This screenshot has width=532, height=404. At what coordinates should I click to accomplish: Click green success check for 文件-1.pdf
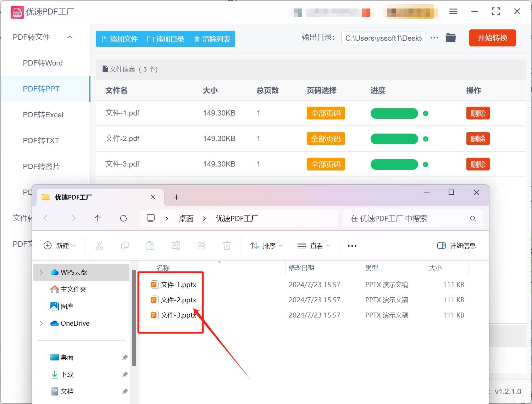(426, 113)
